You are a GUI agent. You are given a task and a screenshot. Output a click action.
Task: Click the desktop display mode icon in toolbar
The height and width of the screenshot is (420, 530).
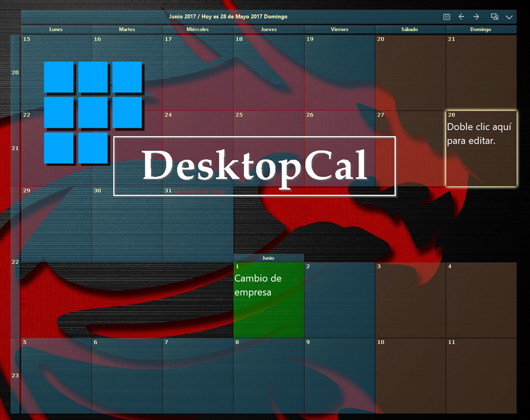coord(494,17)
